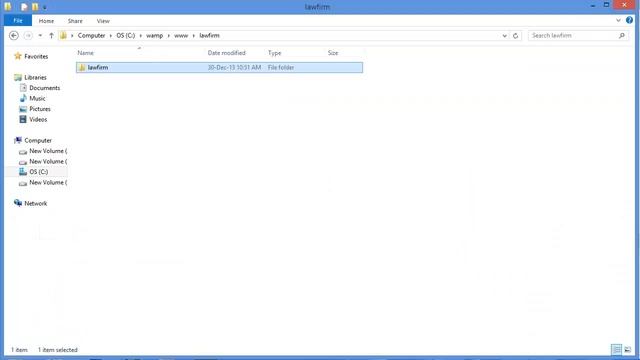640x360 pixels.
Task: Click the window folder icon in the title bar
Action: pos(8,7)
